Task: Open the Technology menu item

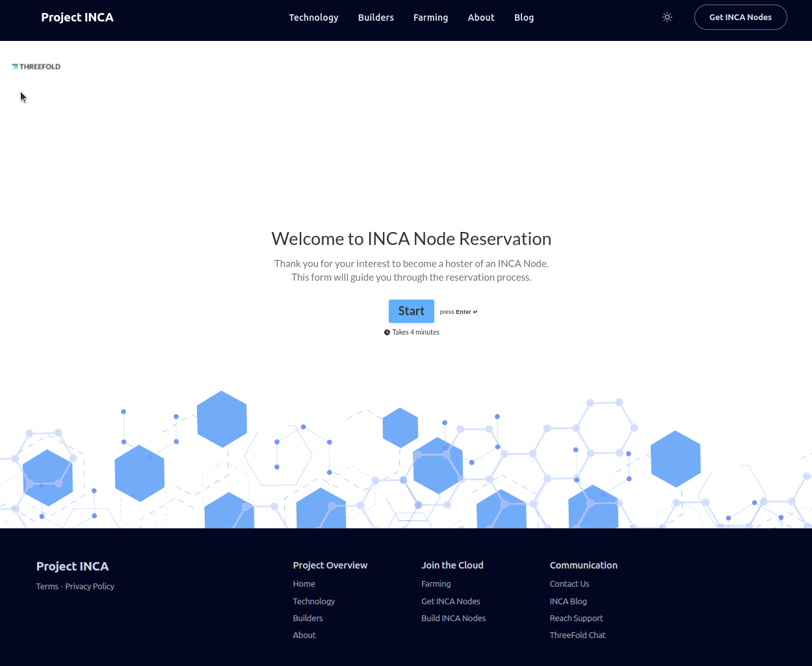Action: 313,18
